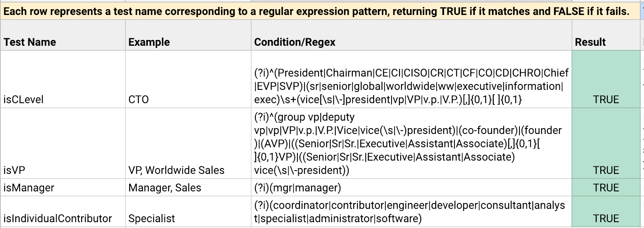
Task: Click the Test Name column header
Action: click(30, 42)
